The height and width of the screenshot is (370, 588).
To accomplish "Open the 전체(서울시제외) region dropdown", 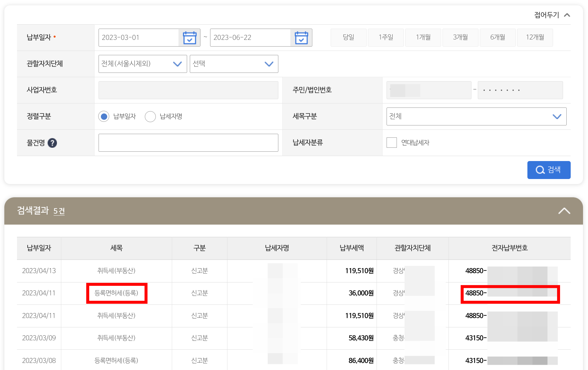I will [143, 64].
